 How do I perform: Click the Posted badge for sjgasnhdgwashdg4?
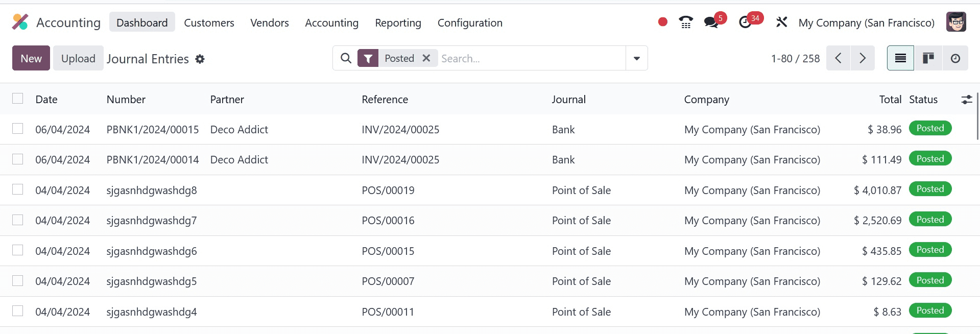[930, 311]
